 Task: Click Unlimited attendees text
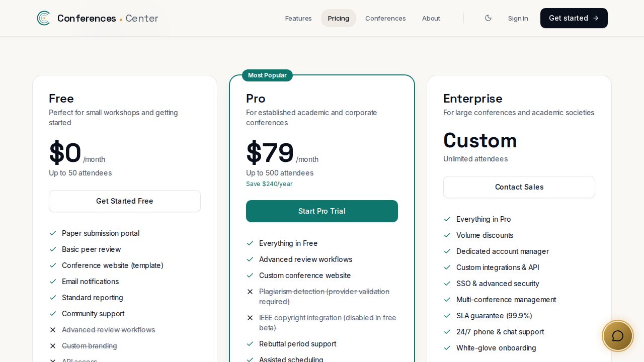475,159
